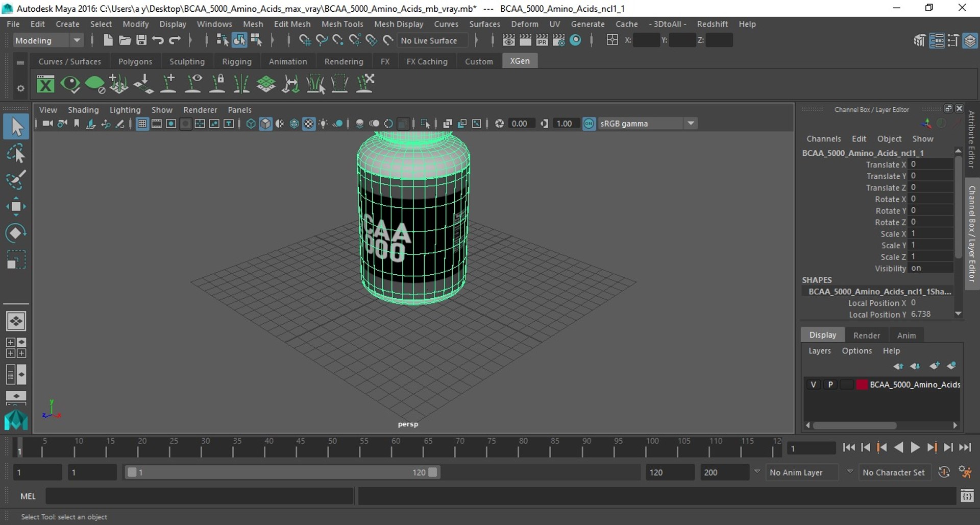This screenshot has height=525, width=980.
Task: Create layer from selected objects icon
Action: tap(951, 366)
